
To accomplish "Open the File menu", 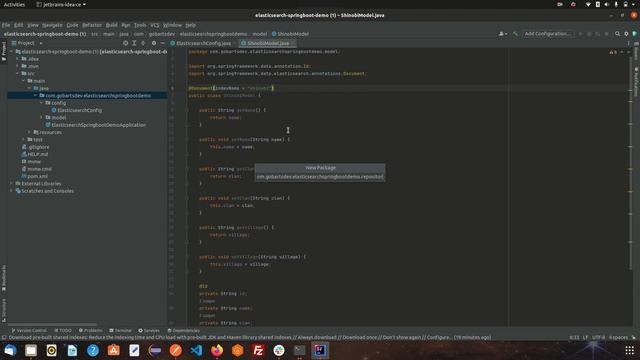I will coord(6,25).
